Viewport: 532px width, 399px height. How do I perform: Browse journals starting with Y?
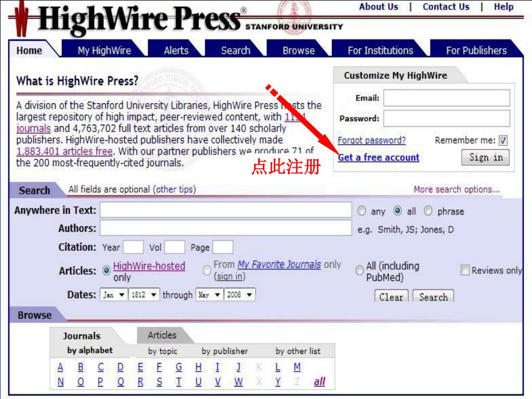click(278, 382)
